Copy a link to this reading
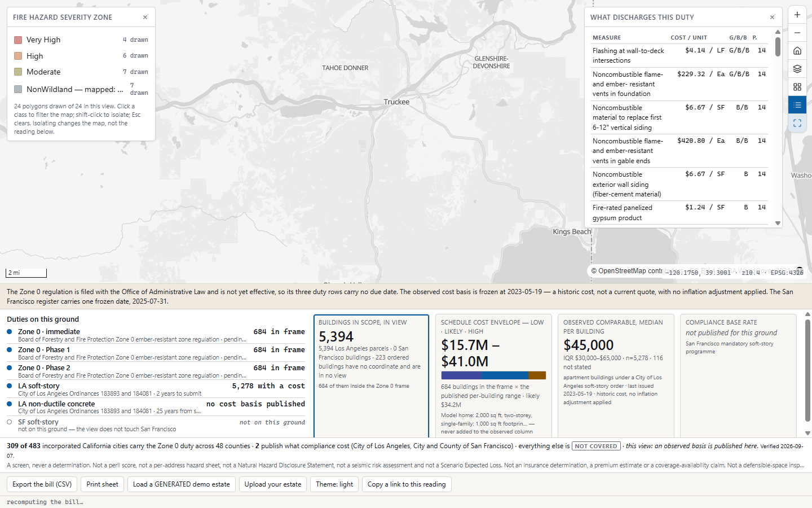 [x=407, y=484]
